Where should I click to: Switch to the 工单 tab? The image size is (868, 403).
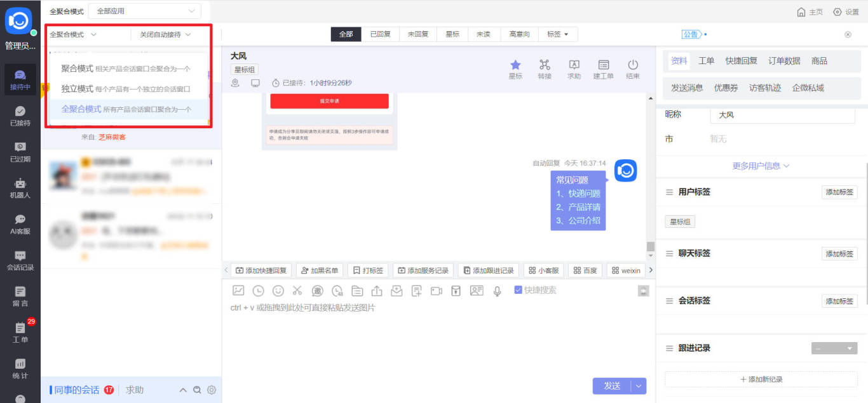pos(705,60)
